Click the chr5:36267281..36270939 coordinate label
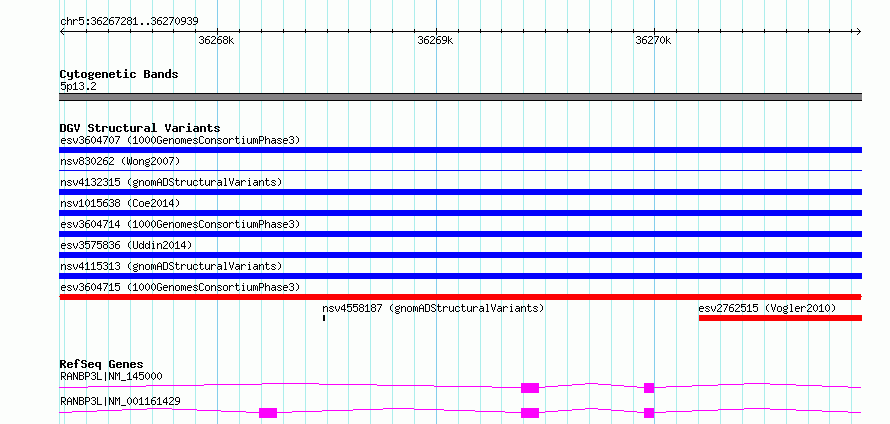Viewport: 890px width, 424px height. 129,22
